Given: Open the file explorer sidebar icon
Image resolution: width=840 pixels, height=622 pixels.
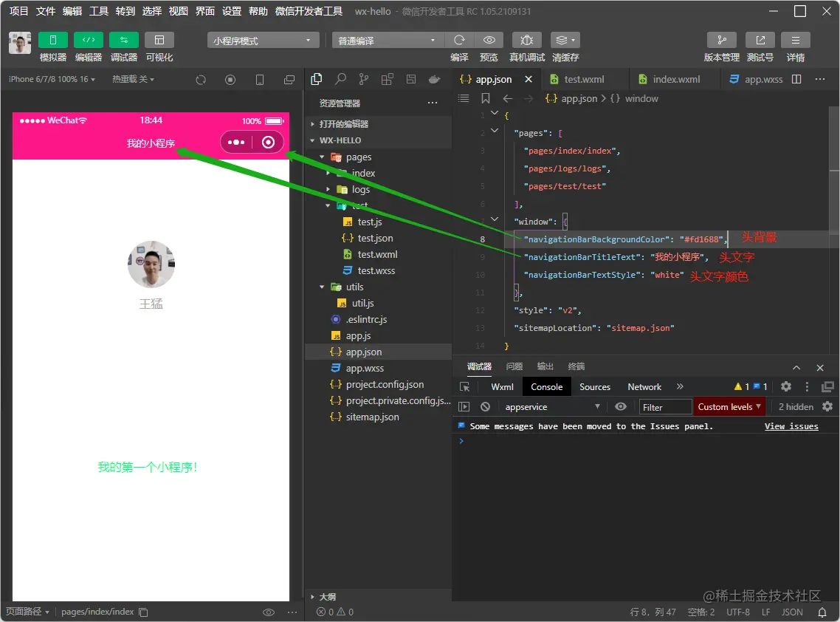Looking at the screenshot, I should 317,79.
